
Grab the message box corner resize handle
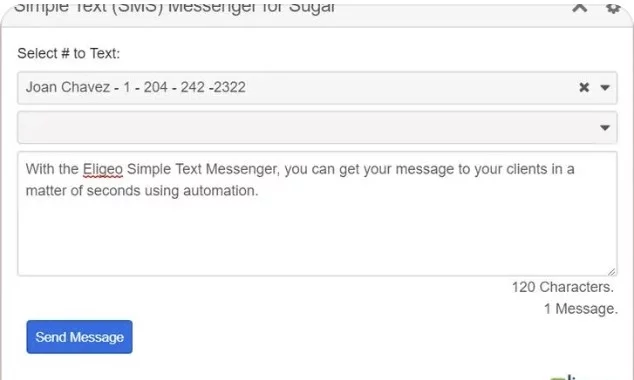click(612, 271)
